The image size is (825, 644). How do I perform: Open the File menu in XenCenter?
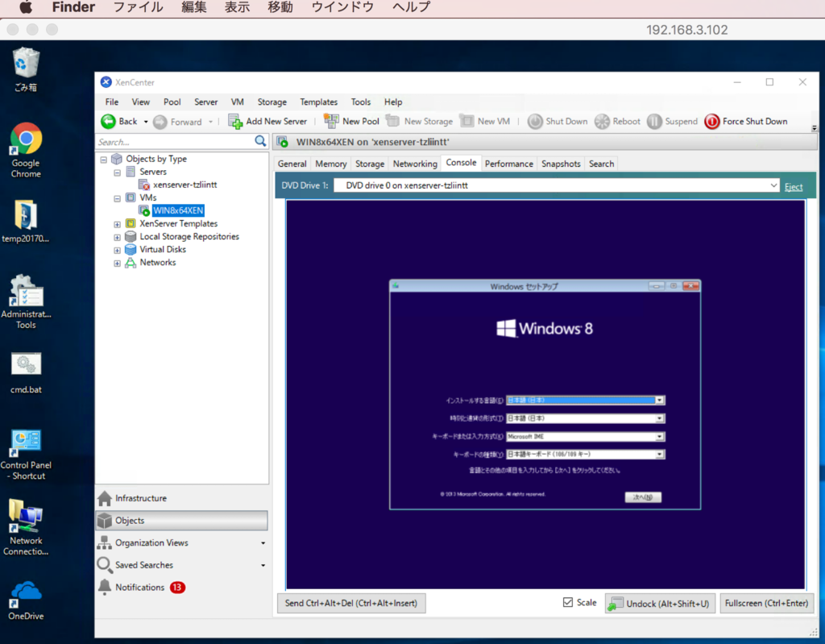click(111, 102)
